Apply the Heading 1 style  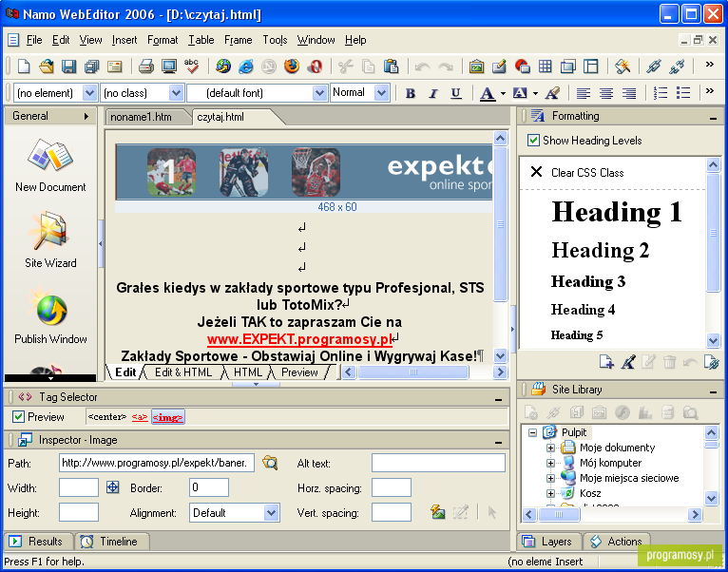pos(617,212)
